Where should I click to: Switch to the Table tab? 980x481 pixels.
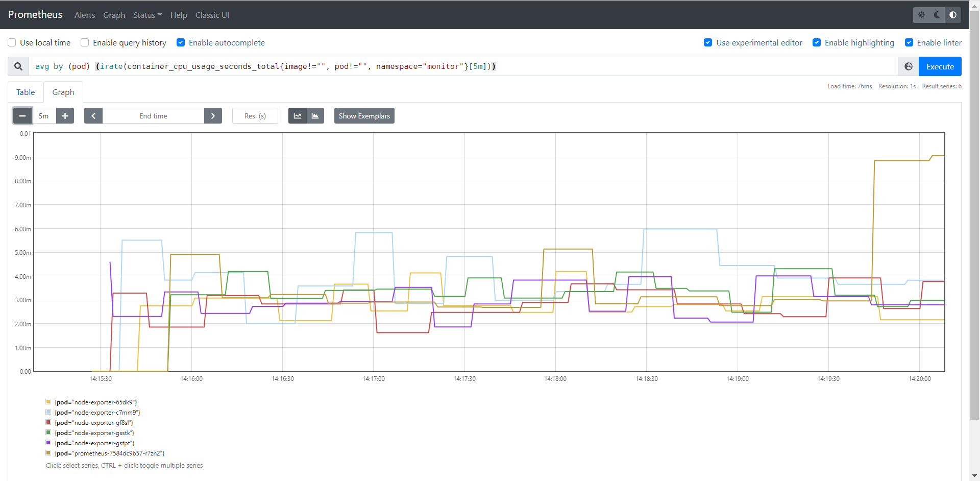tap(26, 92)
